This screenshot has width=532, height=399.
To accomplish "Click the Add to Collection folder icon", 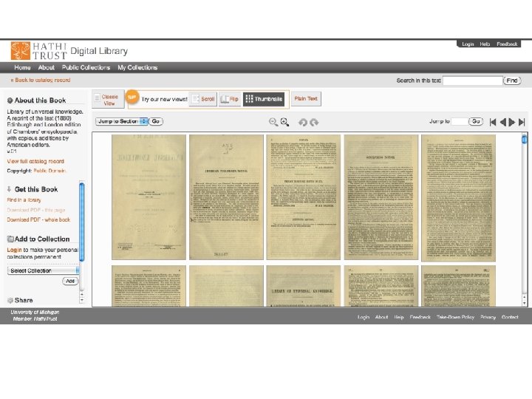I will pyautogui.click(x=10, y=239).
